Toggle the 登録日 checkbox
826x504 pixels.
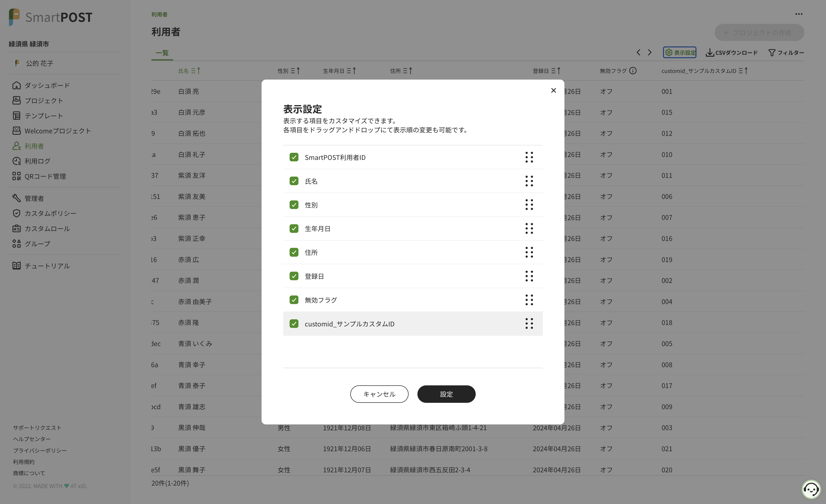pos(294,276)
